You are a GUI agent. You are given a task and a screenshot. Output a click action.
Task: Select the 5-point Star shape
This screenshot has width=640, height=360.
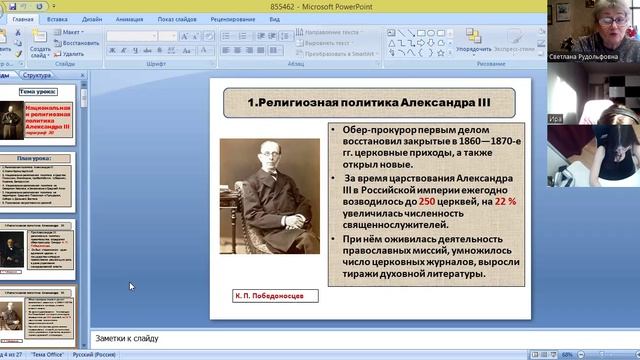pyautogui.click(x=441, y=53)
